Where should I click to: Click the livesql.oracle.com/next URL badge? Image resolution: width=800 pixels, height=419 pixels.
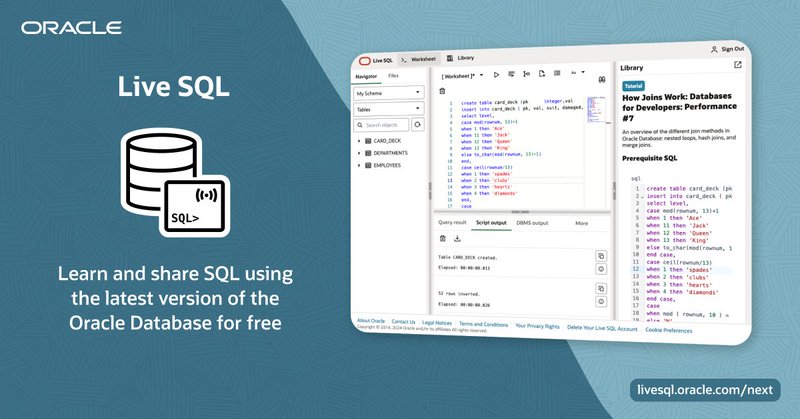pos(705,390)
